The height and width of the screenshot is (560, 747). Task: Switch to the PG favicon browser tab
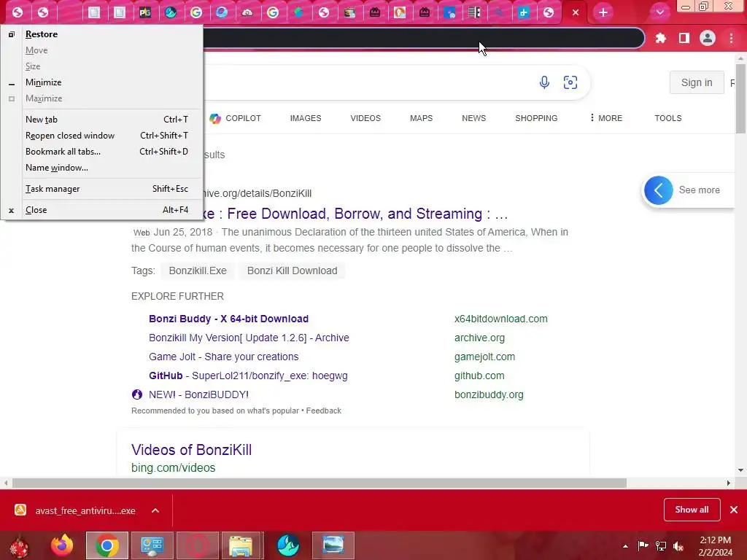click(145, 12)
